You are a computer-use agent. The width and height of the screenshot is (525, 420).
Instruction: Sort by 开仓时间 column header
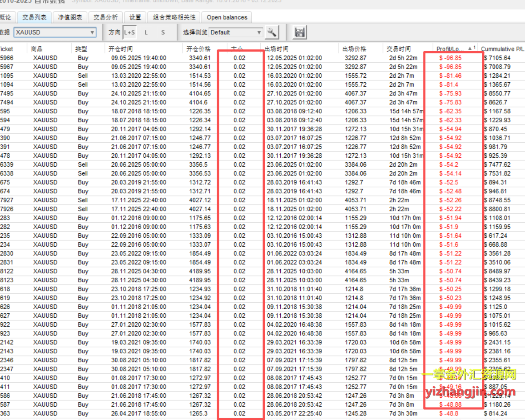tap(121, 49)
